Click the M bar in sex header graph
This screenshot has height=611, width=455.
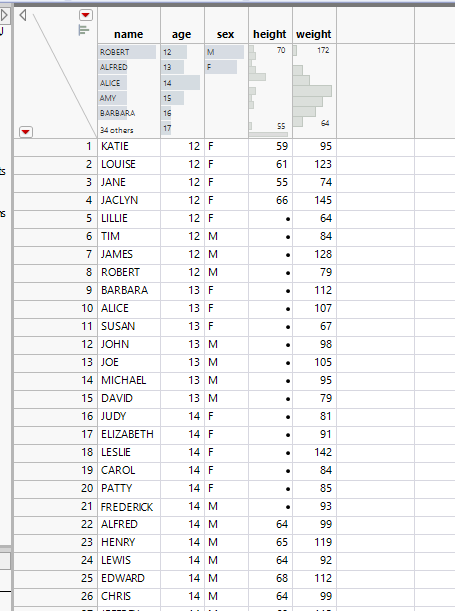[x=225, y=52]
